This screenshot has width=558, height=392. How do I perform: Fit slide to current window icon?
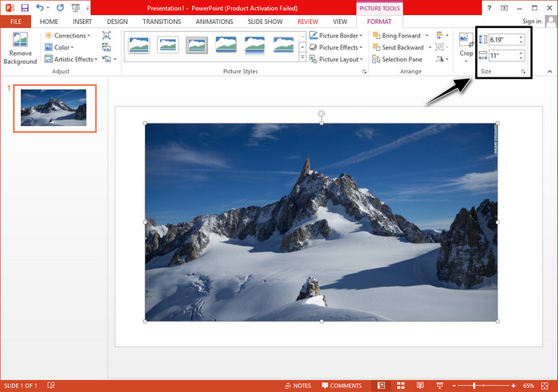click(544, 386)
